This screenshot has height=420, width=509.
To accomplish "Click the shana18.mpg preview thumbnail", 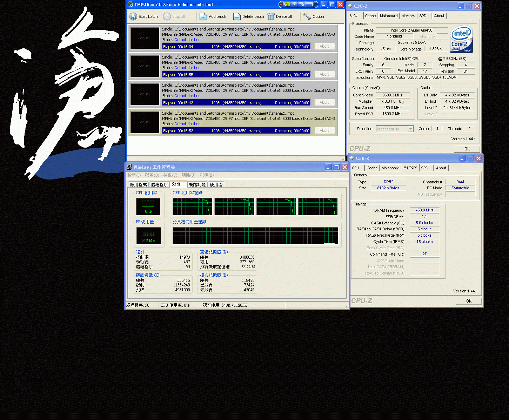I will (145, 38).
